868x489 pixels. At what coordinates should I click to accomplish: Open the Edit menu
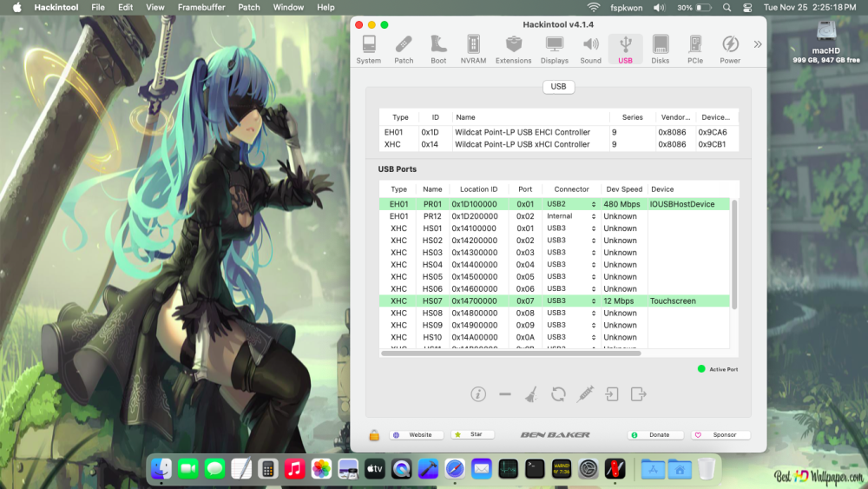tap(125, 7)
